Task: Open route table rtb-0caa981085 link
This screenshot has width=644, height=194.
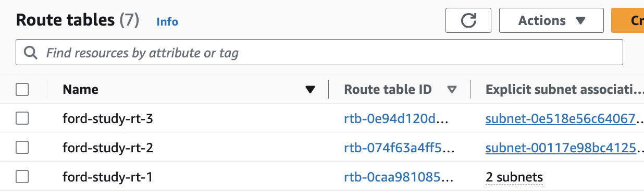Action: tap(400, 177)
